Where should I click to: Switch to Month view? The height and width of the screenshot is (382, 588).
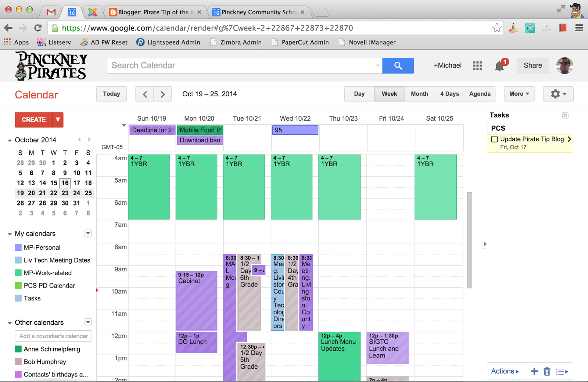[x=420, y=94]
